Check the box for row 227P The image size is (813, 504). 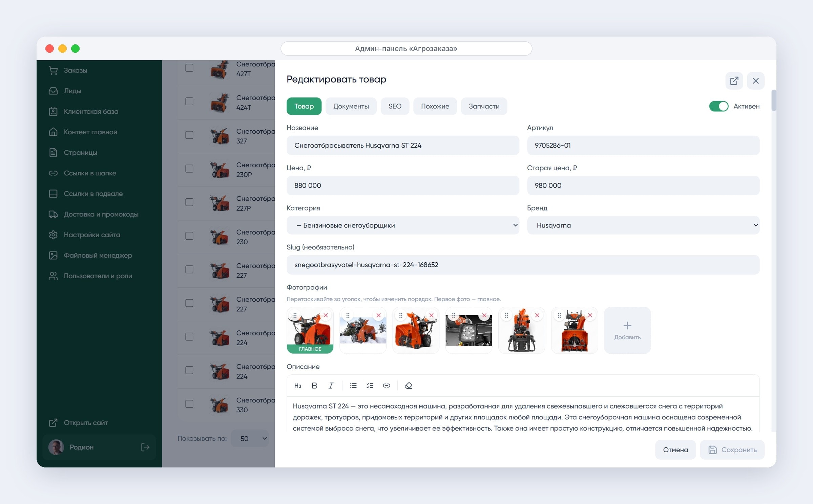(x=189, y=202)
